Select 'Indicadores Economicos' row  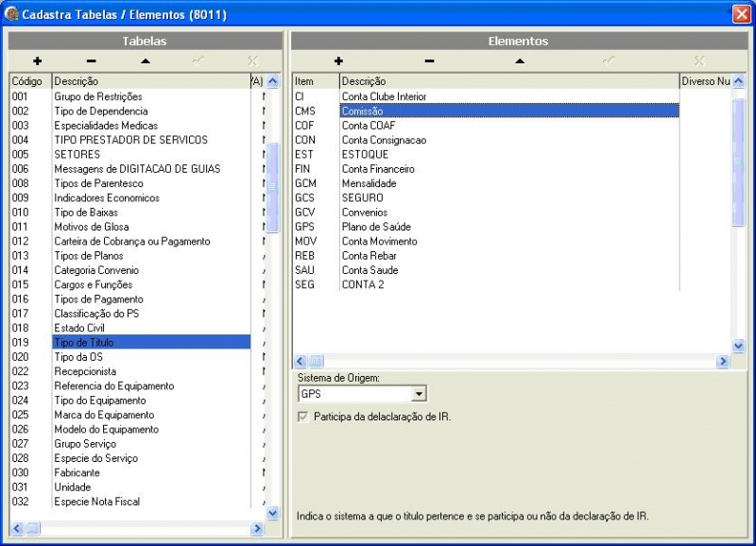pos(137,197)
